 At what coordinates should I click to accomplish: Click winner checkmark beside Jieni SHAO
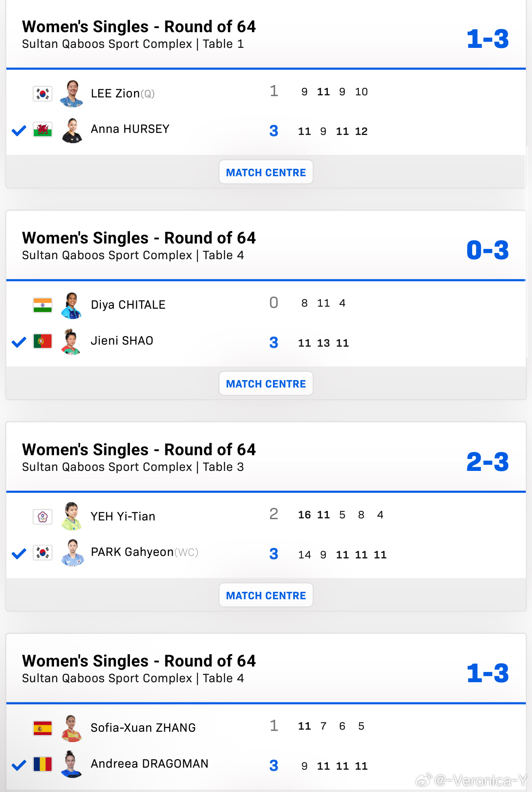[19, 342]
